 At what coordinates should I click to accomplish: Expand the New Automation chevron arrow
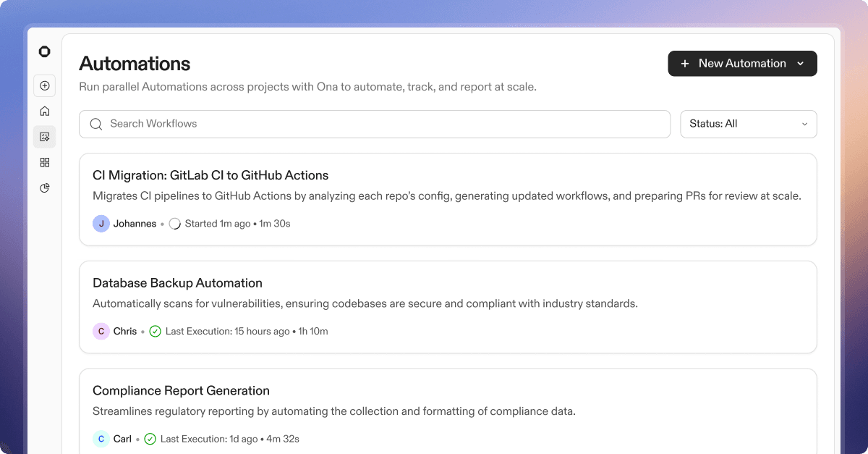pyautogui.click(x=800, y=64)
